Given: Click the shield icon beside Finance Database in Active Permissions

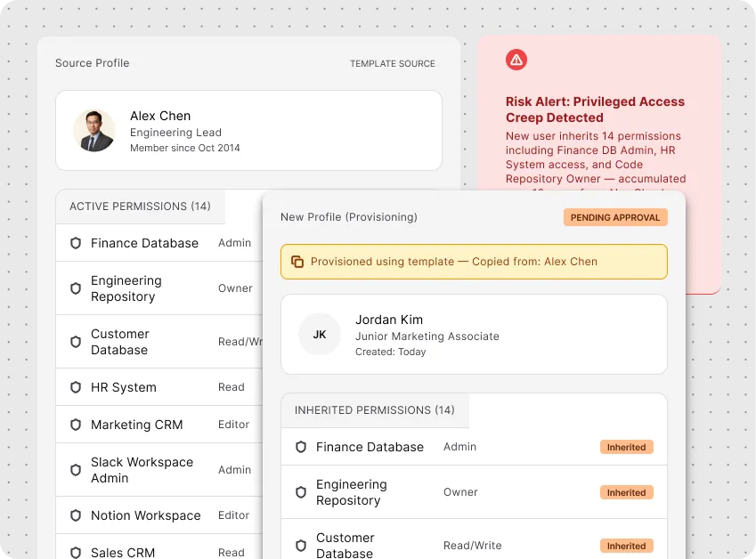Looking at the screenshot, I should click(76, 243).
